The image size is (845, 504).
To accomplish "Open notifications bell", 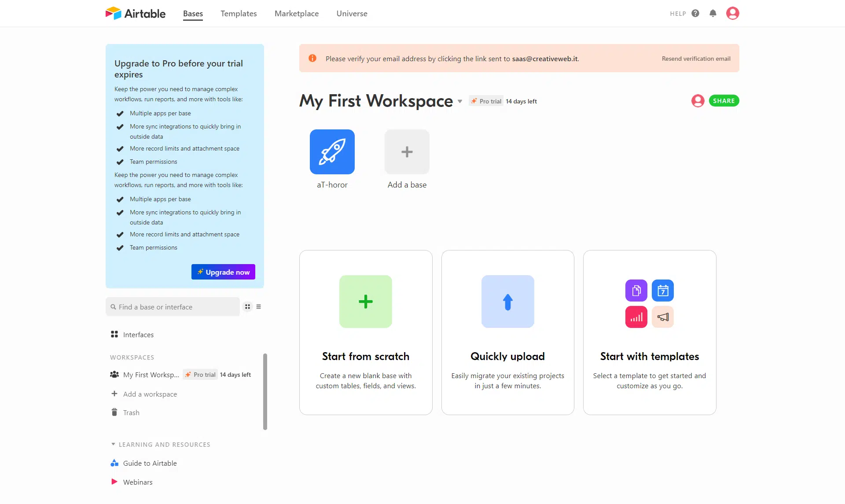I will click(713, 13).
